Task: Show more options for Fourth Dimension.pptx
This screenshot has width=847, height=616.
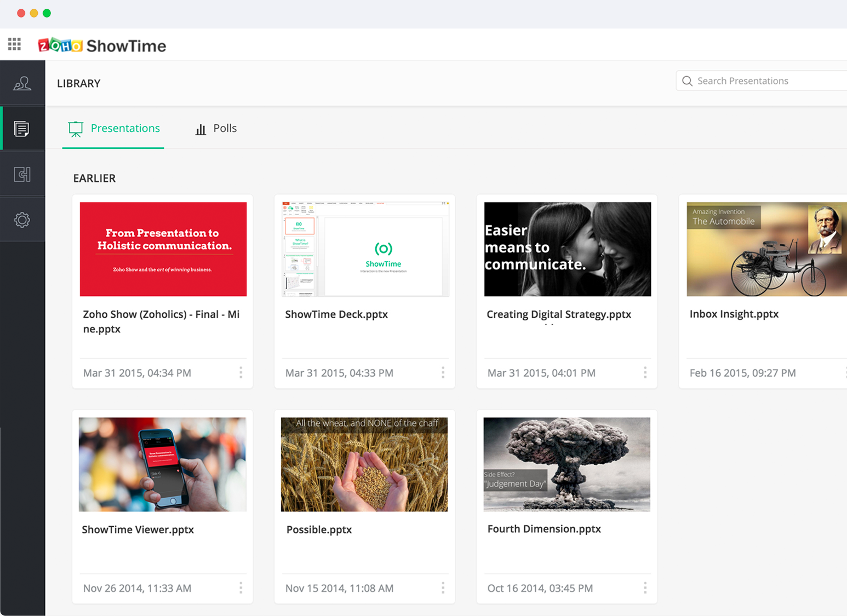Action: (x=645, y=588)
